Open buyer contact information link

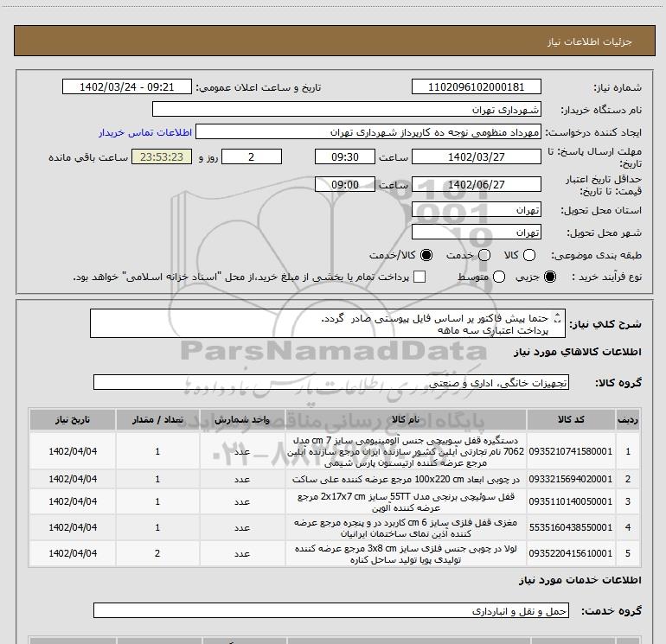(x=145, y=132)
